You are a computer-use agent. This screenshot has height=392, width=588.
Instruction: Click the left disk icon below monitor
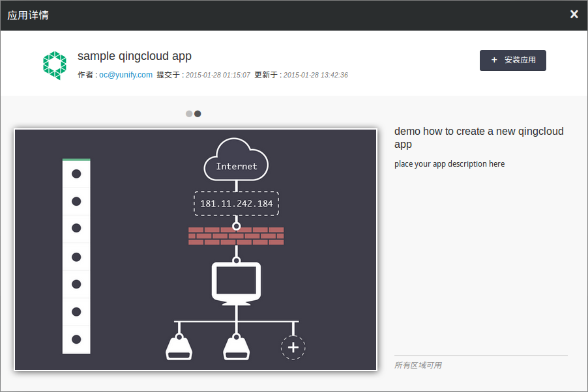(x=179, y=347)
